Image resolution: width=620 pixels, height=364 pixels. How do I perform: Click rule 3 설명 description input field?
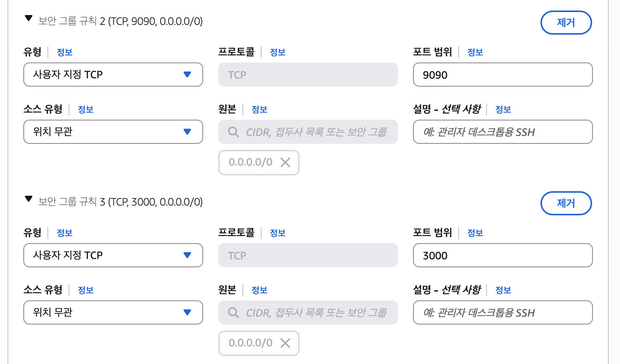coord(502,312)
